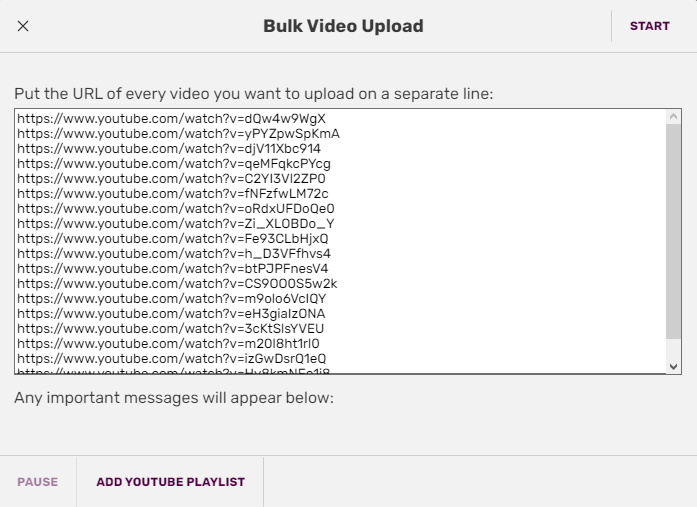This screenshot has height=507, width=697.
Task: Close the Bulk Video Upload dialog
Action: pos(23,26)
